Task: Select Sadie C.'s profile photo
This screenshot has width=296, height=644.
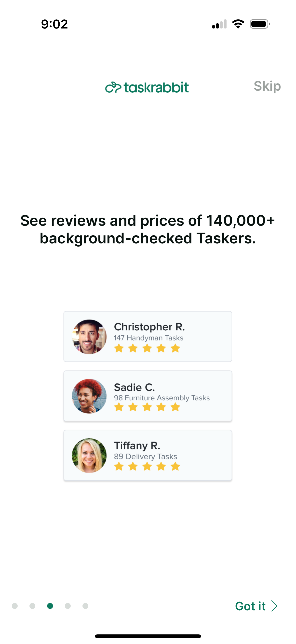Action: click(89, 396)
